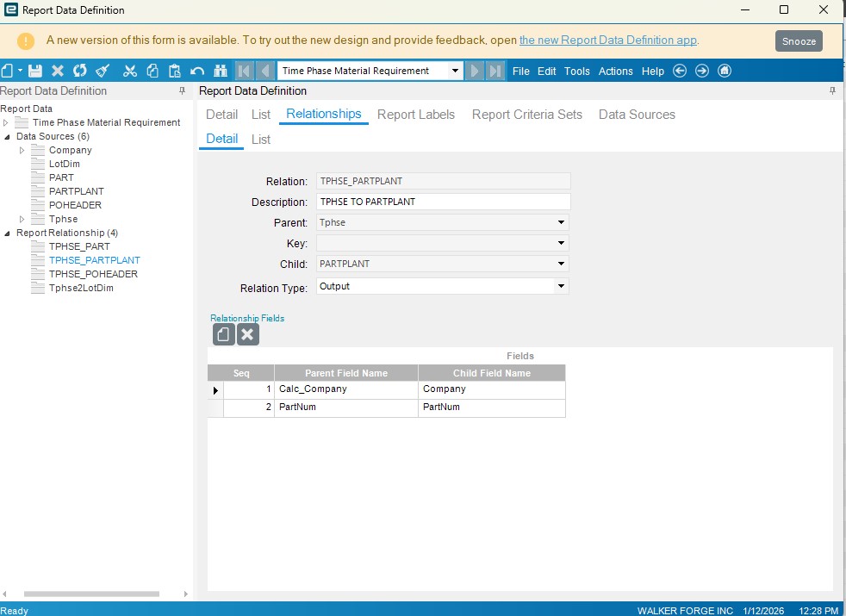Viewport: 846px width, 616px height.
Task: Open the Child PARTPLANT dropdown
Action: pyautogui.click(x=561, y=264)
